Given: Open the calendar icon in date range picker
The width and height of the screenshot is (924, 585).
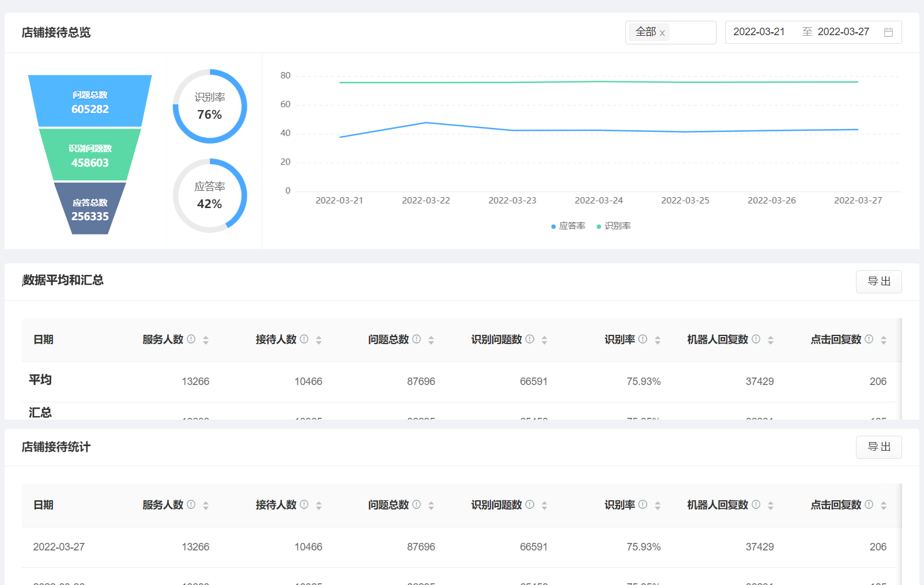Looking at the screenshot, I should 888,32.
